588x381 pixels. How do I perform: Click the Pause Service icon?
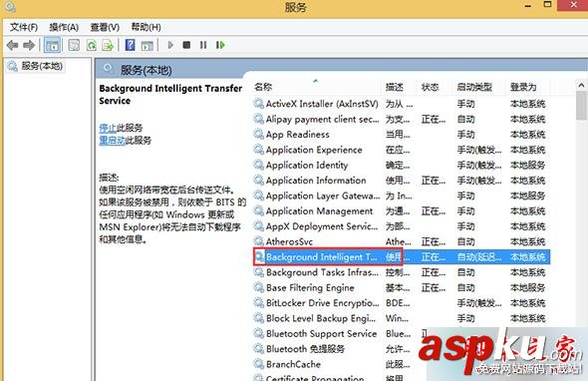(203, 45)
